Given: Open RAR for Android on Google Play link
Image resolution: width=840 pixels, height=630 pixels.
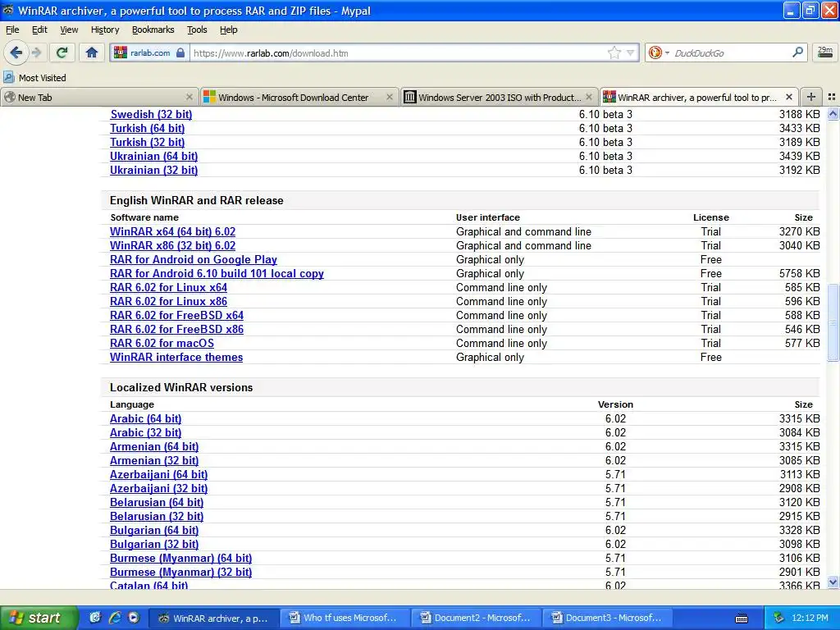Looking at the screenshot, I should [x=194, y=259].
